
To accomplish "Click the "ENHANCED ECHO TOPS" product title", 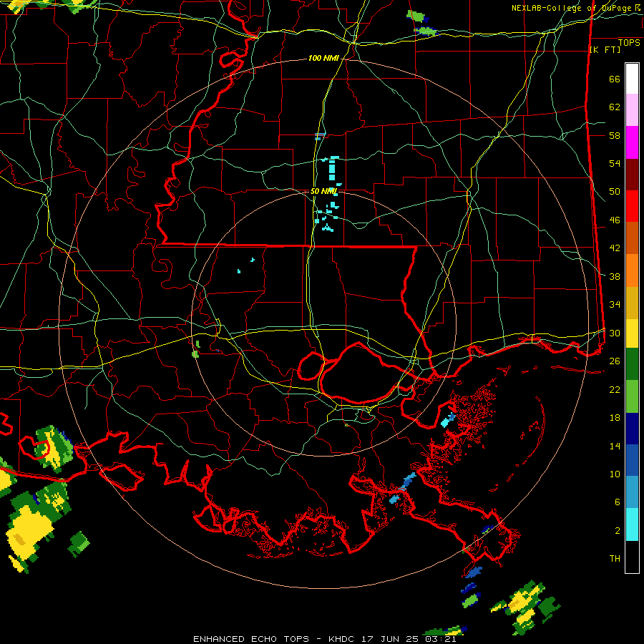I will tap(251, 639).
